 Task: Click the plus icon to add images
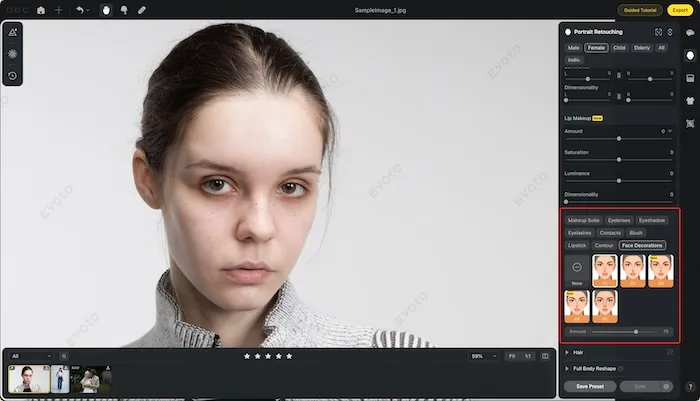[x=58, y=9]
